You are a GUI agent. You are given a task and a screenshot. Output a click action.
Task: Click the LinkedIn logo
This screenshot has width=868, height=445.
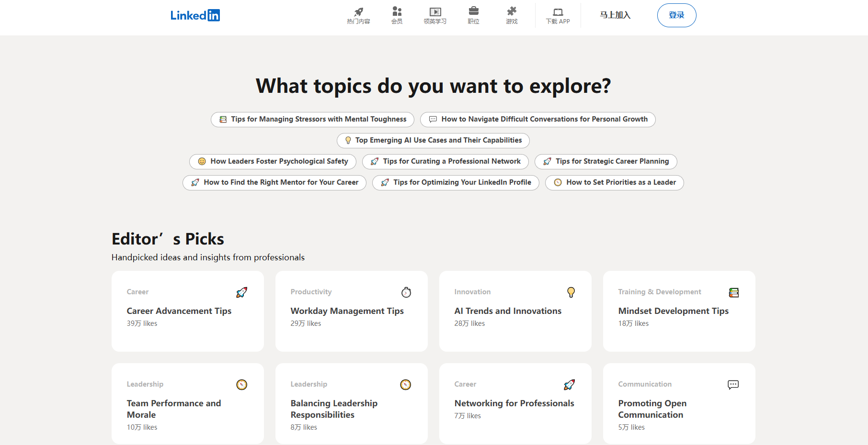click(x=195, y=15)
